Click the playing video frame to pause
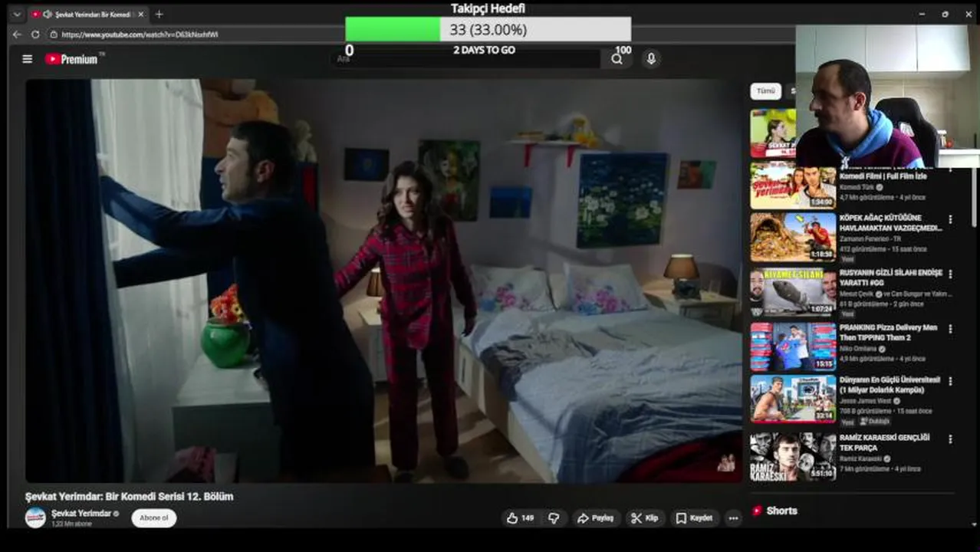Screen dimensions: 980x552 [383, 280]
